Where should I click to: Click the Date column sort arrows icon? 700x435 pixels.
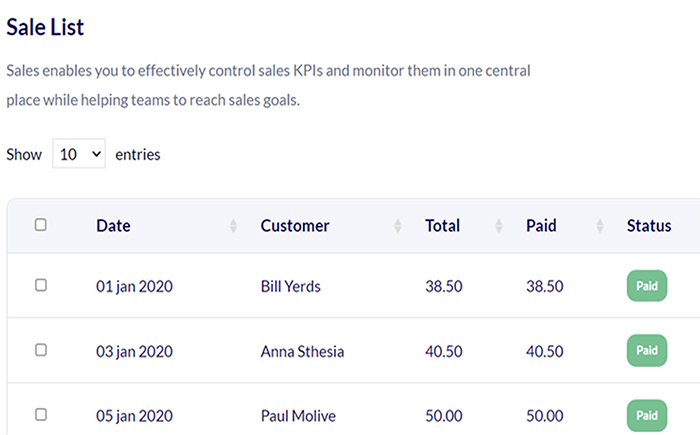[233, 226]
